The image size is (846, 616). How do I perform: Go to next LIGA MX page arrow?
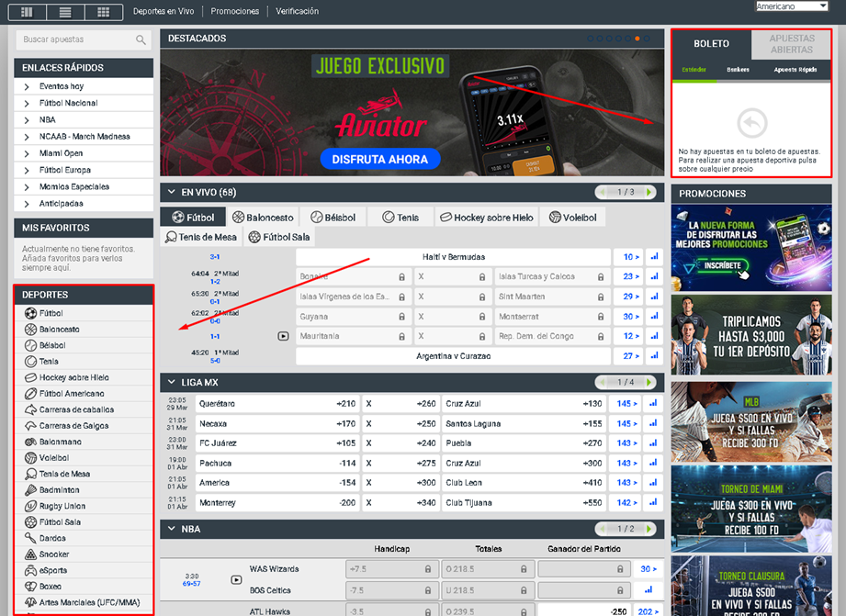649,382
